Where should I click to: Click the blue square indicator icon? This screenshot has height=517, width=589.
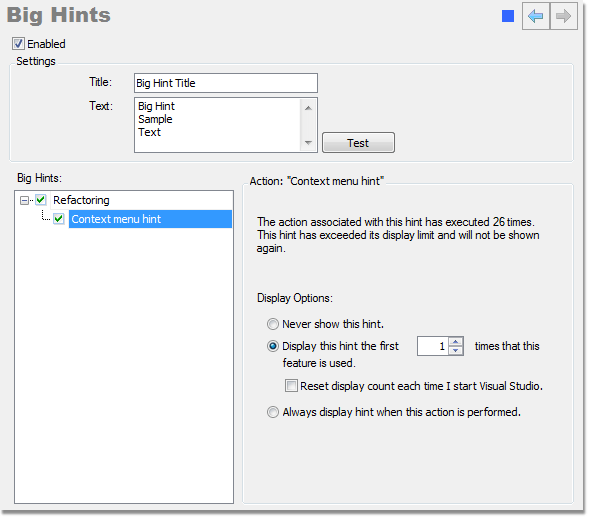click(x=508, y=16)
